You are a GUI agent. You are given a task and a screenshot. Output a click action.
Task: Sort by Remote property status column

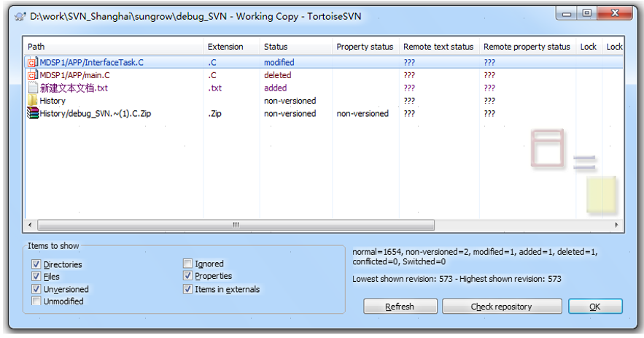click(x=527, y=47)
